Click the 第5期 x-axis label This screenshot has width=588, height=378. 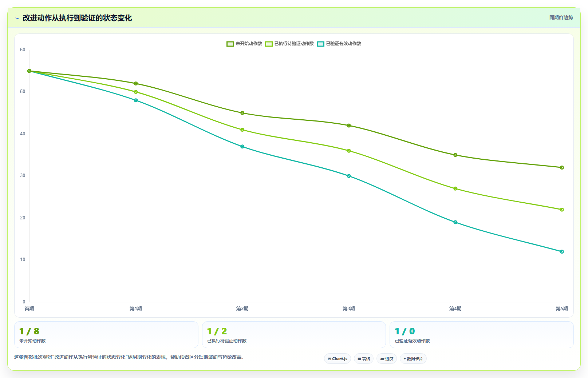point(562,309)
